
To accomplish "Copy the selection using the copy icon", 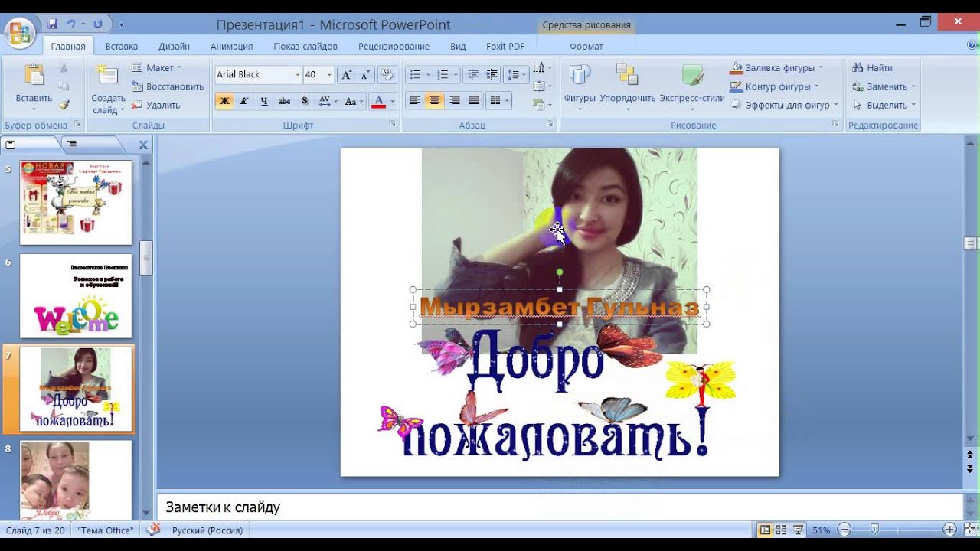I will (x=64, y=86).
